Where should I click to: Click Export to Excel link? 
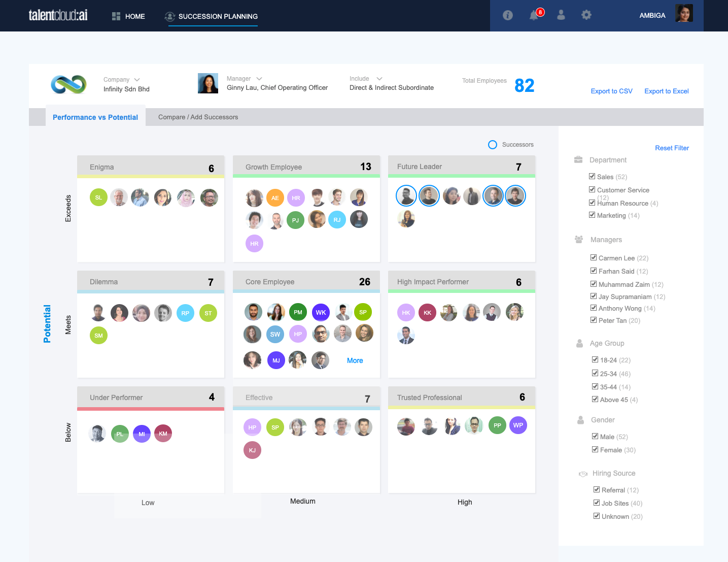pos(667,91)
